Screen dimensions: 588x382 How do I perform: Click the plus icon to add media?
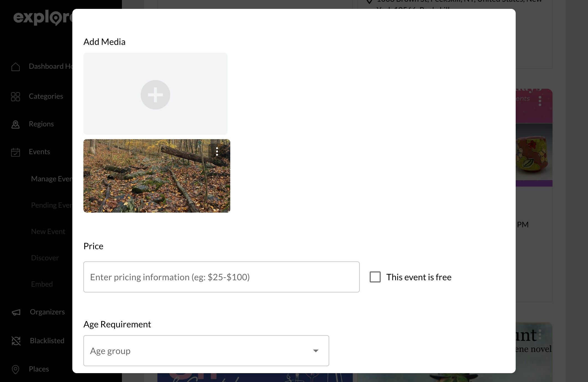click(x=155, y=95)
